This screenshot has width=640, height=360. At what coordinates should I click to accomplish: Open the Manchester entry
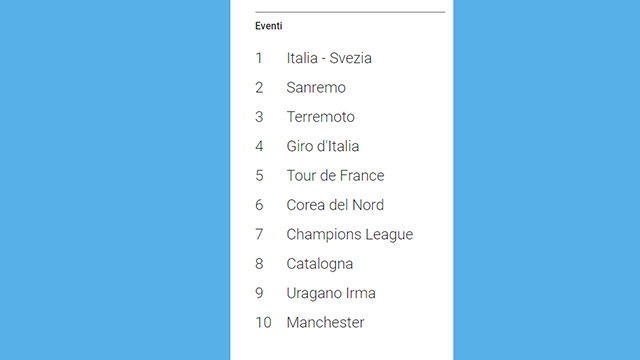click(x=325, y=322)
